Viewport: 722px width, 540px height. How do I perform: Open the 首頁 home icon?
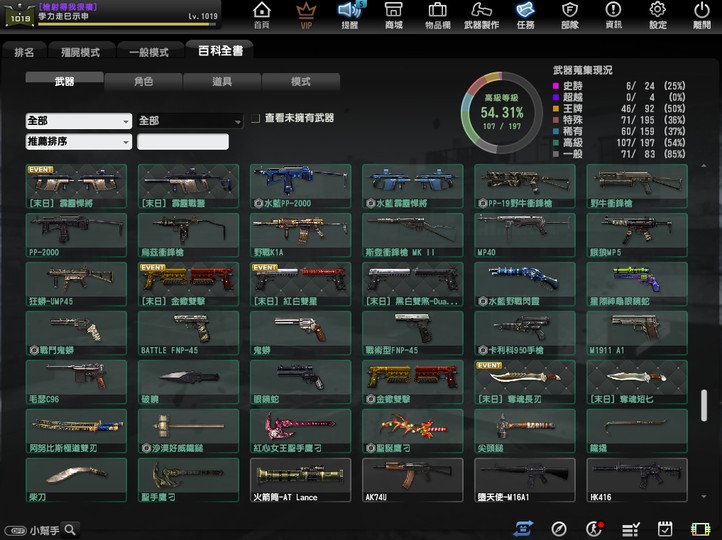point(261,15)
